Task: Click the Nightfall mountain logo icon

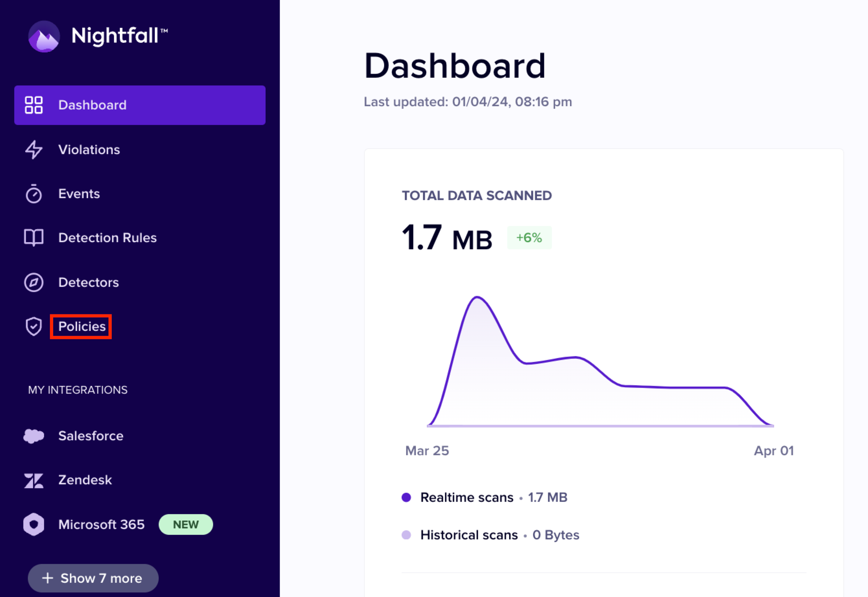Action: (44, 37)
